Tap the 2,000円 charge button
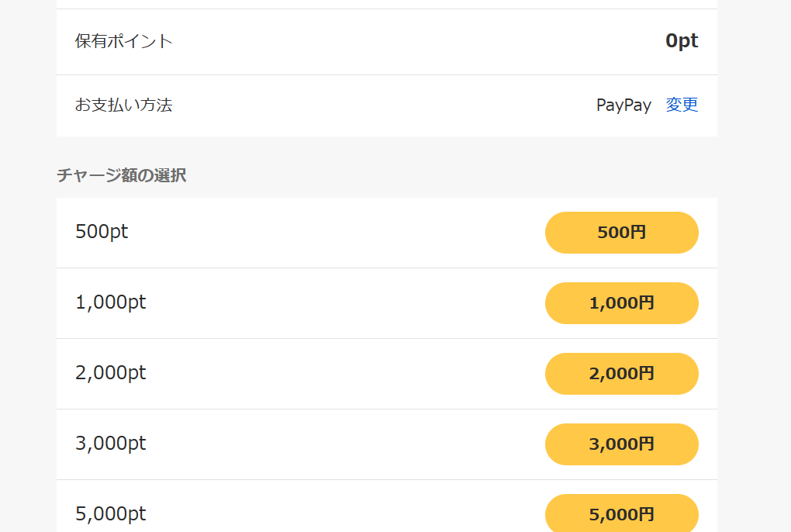The height and width of the screenshot is (532, 791). [x=621, y=374]
